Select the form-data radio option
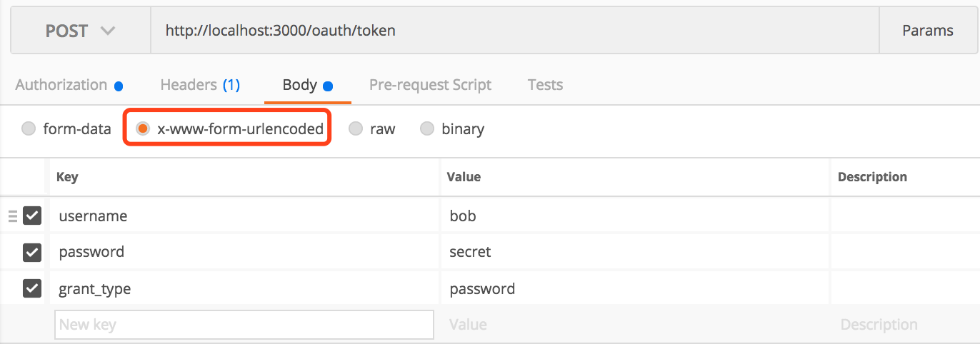The height and width of the screenshot is (344, 980). click(29, 129)
